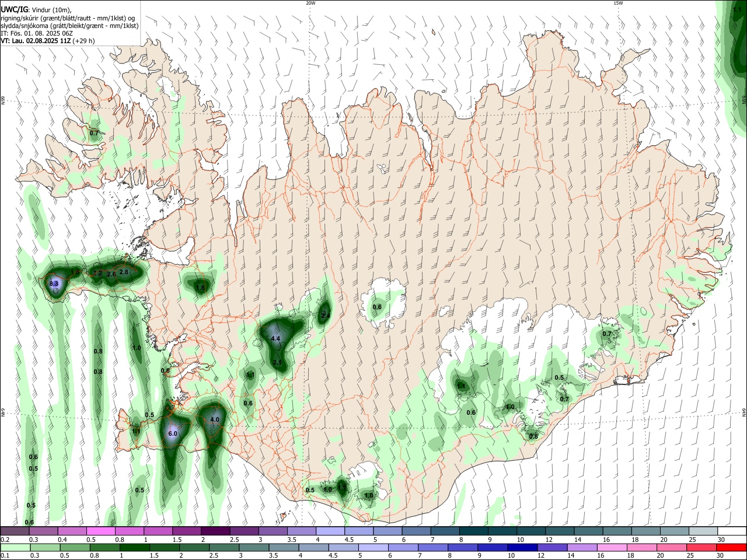The width and height of the screenshot is (747, 560).
Task: Click the 'VT: Lau. 02.08.2025 11Z (+29 h)' line
Action: [47, 41]
